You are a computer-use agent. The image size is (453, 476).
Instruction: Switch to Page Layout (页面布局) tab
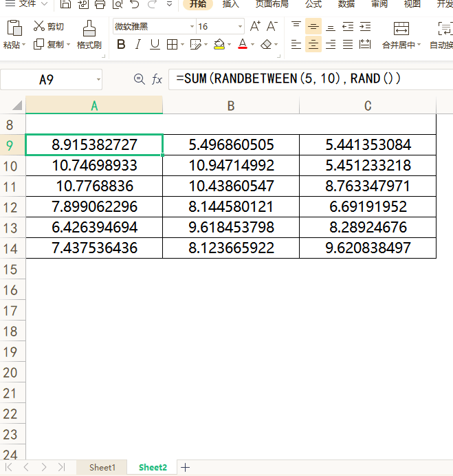coord(272,4)
